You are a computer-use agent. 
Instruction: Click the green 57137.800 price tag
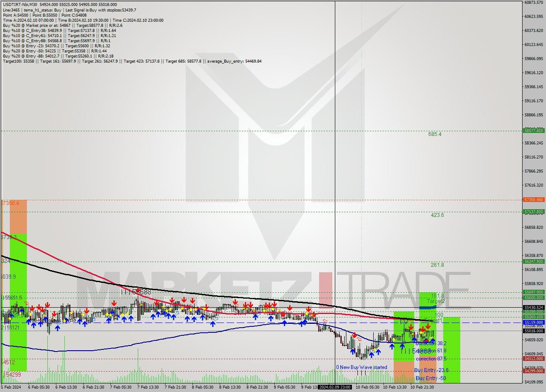click(x=533, y=211)
